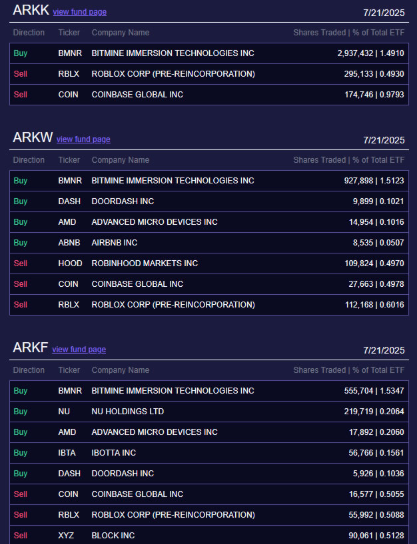
Task: Select the IBTA Ibotta Inc row
Action: coord(209,453)
